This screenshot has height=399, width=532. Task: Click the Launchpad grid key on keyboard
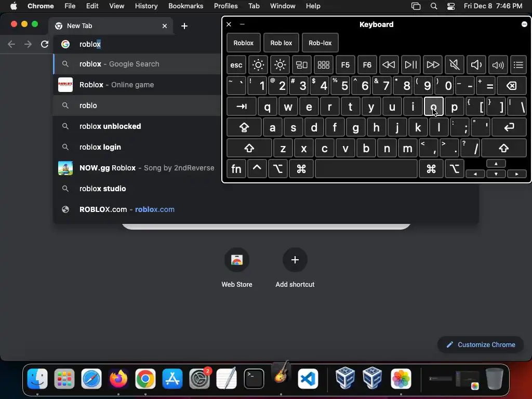323,65
